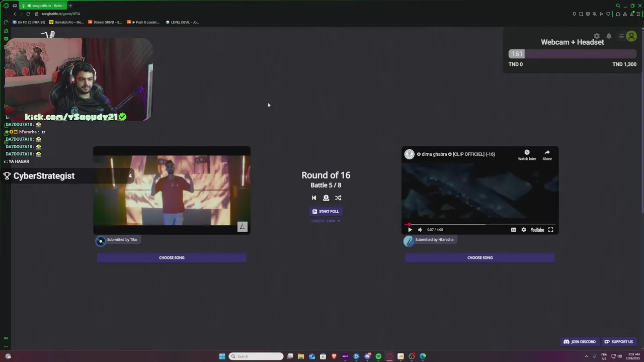Screen dimensions: 644x362
Task: Open the Gamekot.Pro bookmark
Action: tap(66, 22)
